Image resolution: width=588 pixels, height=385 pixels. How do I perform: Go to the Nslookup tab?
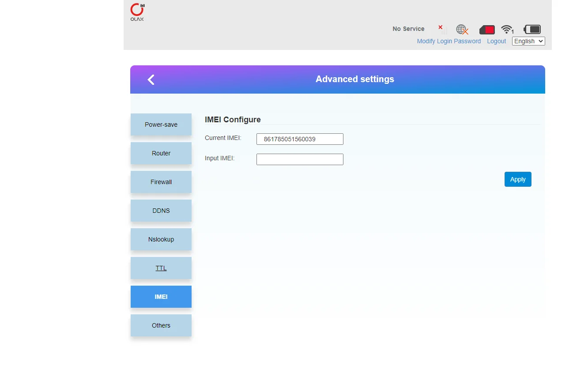point(161,239)
